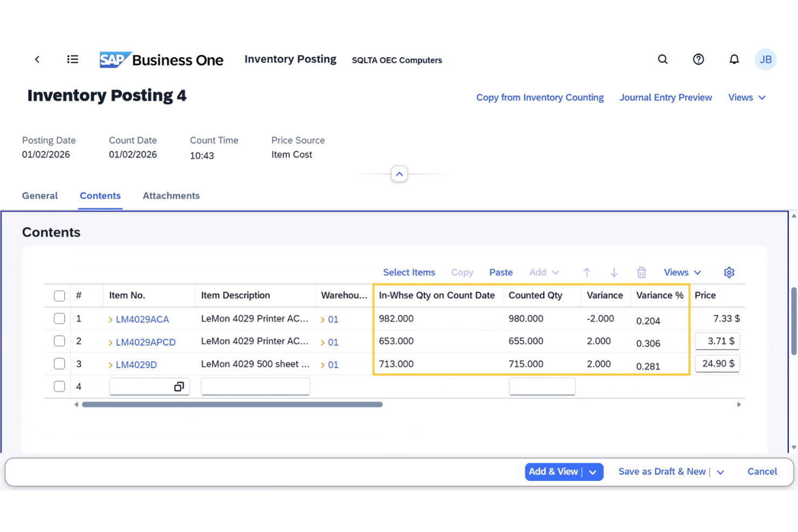Select the row 2 checkbox
The width and height of the screenshot is (798, 532).
59,341
